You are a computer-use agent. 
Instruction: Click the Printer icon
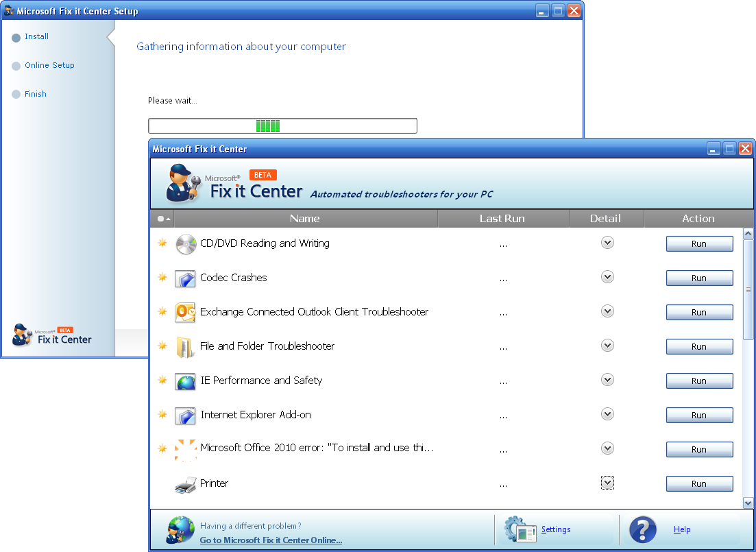tap(186, 484)
